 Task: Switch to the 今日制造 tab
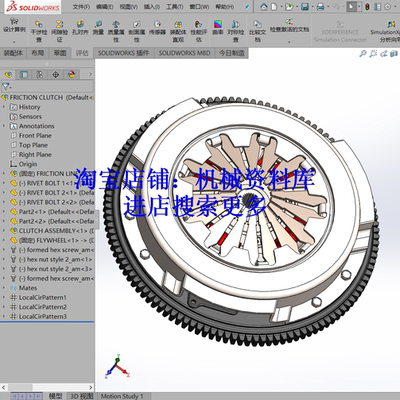[232, 53]
